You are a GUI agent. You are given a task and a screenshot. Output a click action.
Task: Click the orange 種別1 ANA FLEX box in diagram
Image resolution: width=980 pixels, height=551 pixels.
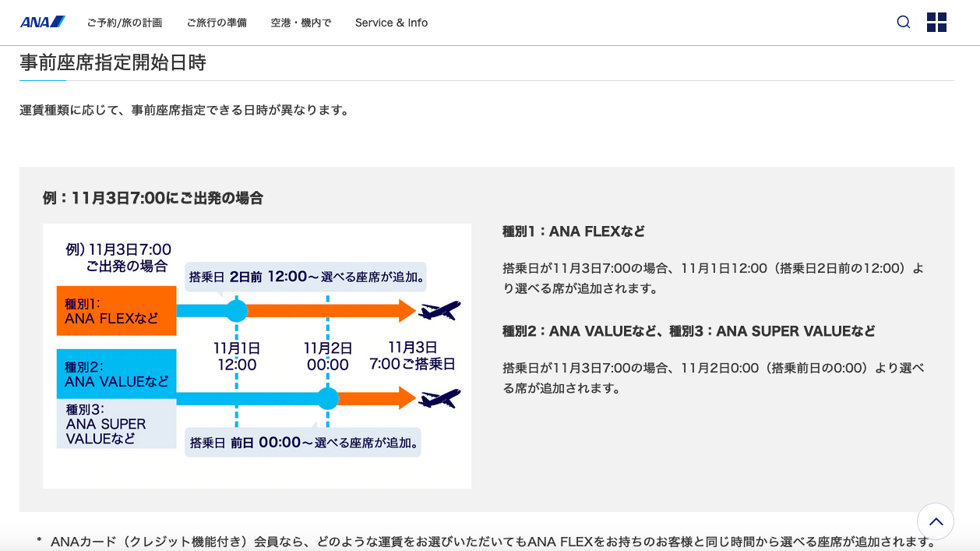pos(117,311)
